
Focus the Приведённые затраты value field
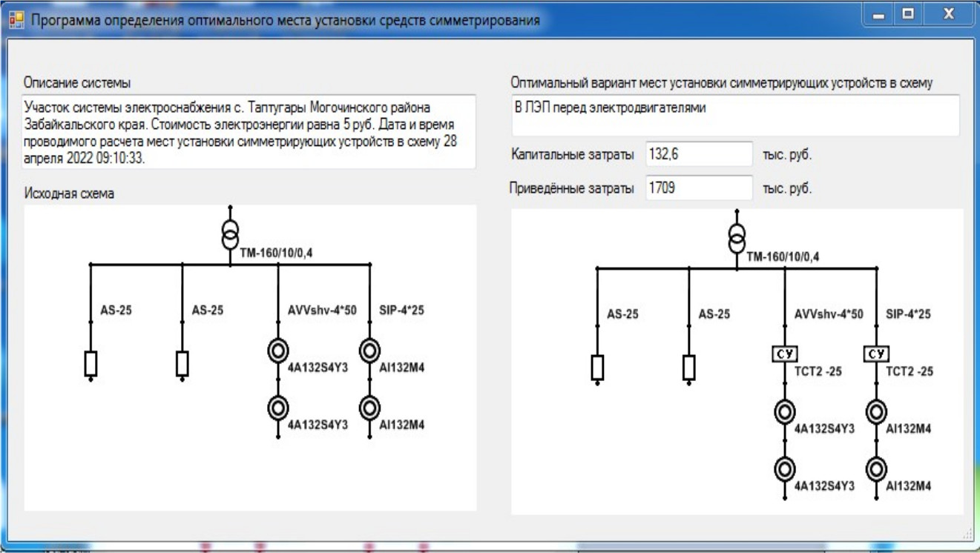(698, 188)
